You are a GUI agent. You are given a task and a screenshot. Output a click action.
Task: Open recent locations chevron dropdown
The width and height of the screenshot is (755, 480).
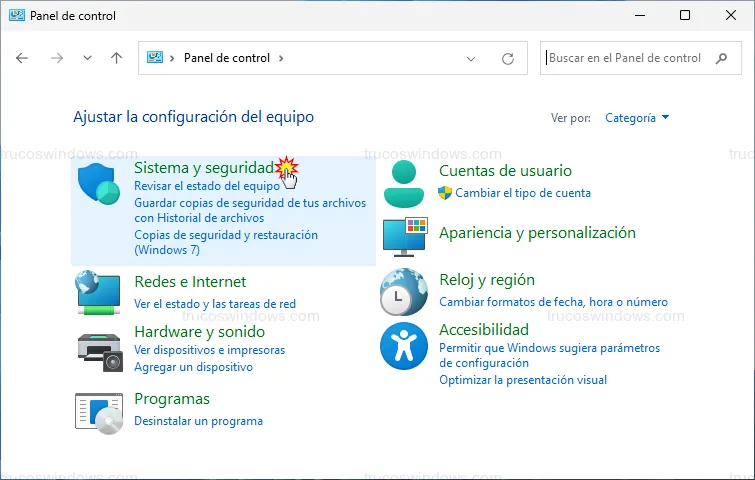pyautogui.click(x=87, y=58)
